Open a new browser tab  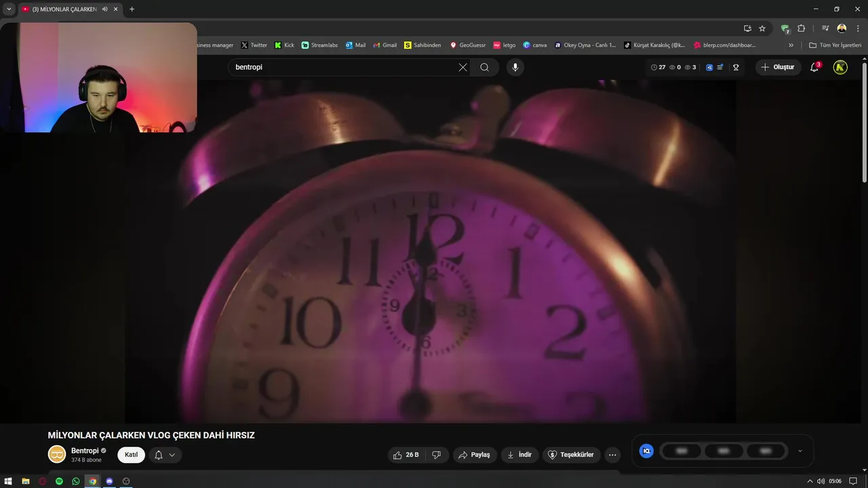pyautogui.click(x=132, y=9)
